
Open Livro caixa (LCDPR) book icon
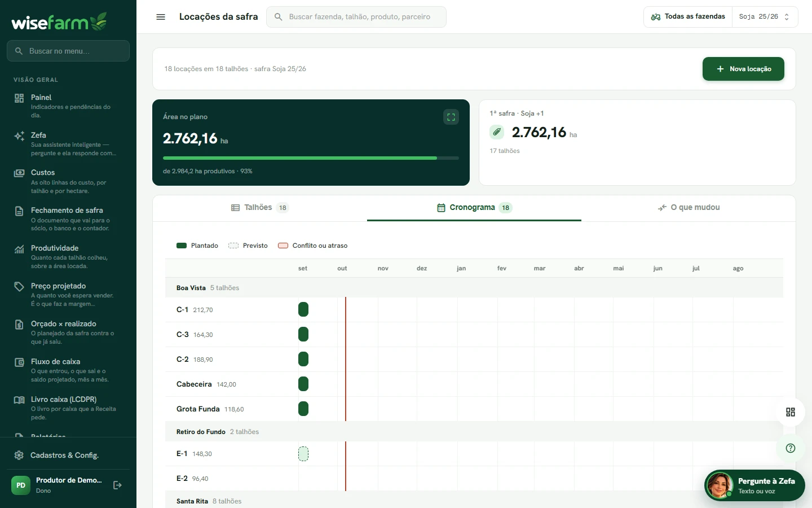(x=19, y=400)
